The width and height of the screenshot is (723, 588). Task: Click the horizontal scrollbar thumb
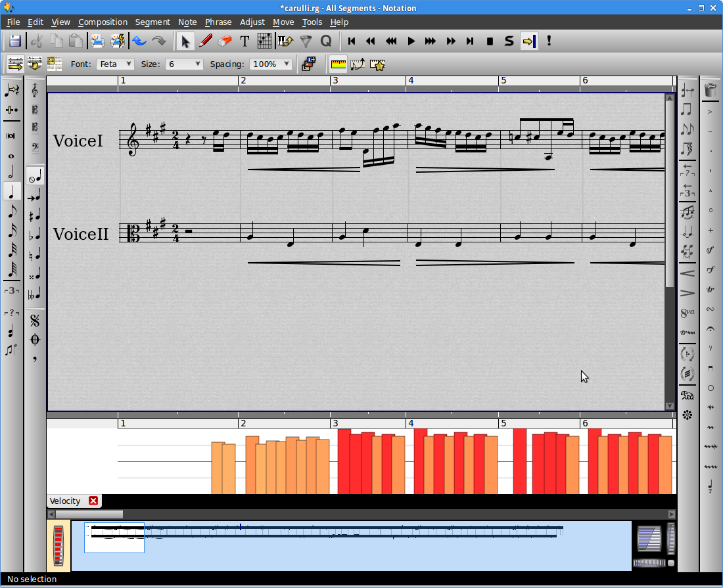tap(89, 514)
